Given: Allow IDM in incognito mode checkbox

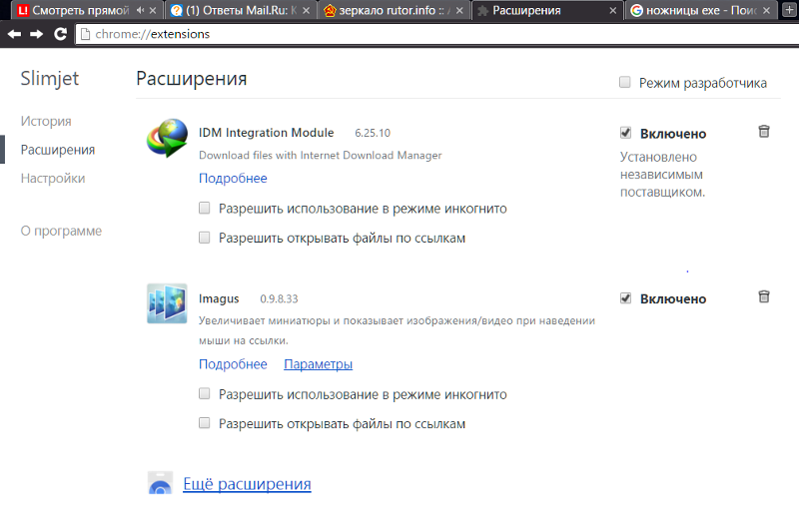Looking at the screenshot, I should [205, 208].
